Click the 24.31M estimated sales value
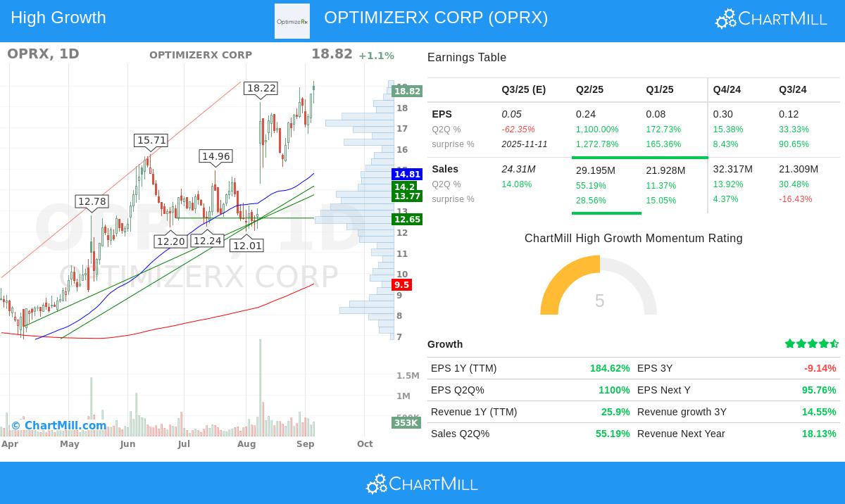 tap(518, 169)
